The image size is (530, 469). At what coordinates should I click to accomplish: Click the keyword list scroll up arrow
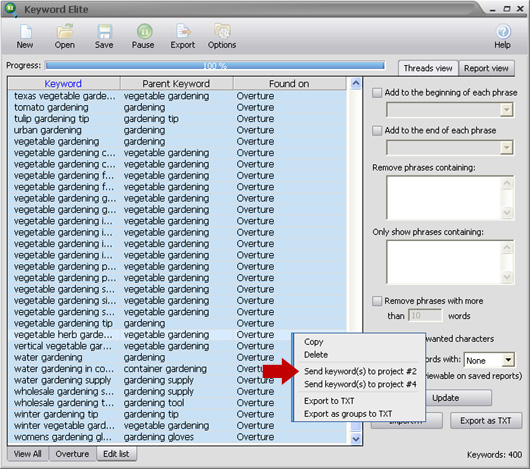tap(356, 83)
